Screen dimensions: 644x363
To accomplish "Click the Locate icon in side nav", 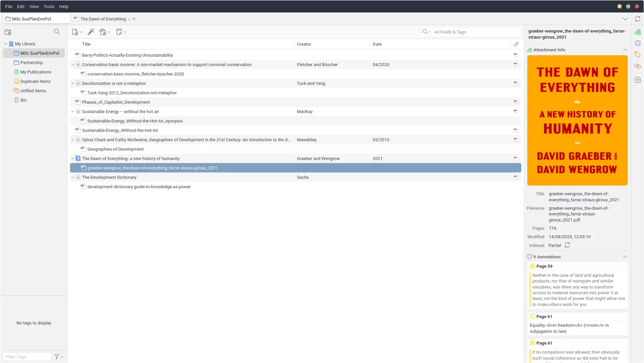I will tap(638, 80).
